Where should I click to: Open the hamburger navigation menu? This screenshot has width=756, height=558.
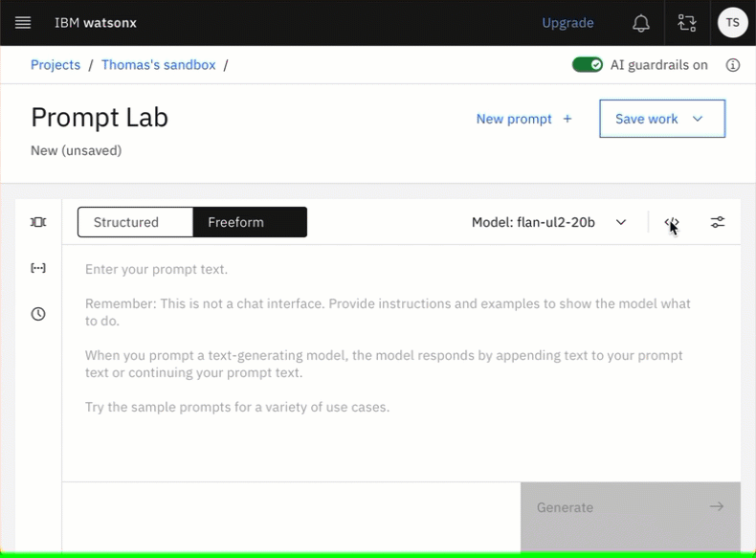coord(23,23)
